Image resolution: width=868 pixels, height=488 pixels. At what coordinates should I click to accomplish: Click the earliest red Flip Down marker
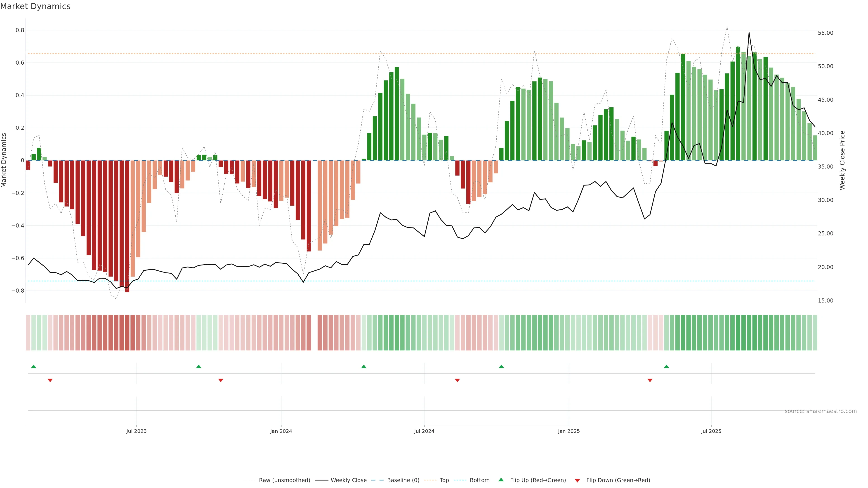[50, 380]
